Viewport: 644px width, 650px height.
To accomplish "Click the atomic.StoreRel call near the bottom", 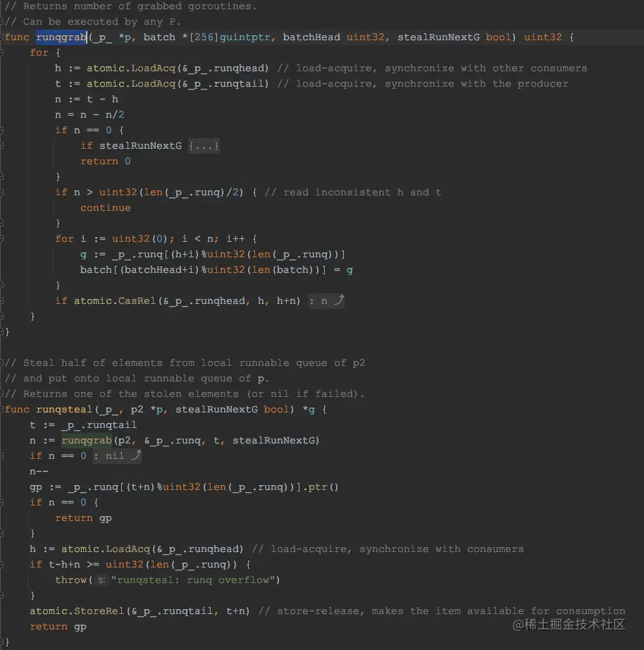I will click(x=78, y=611).
